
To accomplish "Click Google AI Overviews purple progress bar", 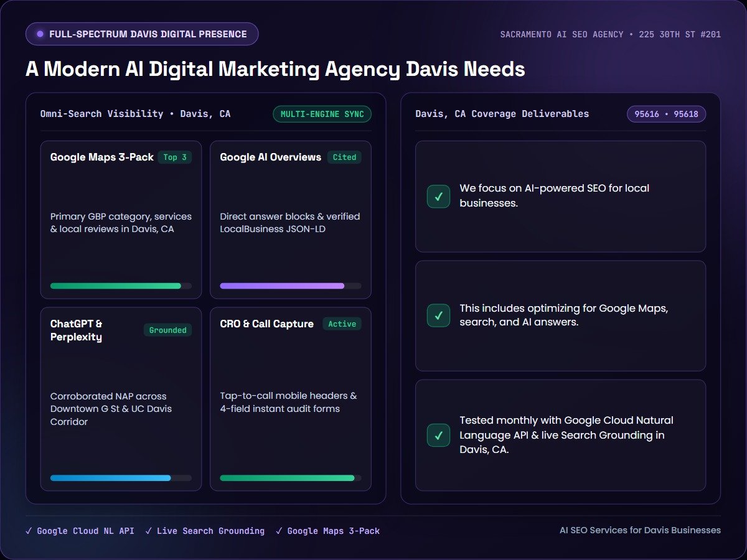I will tap(290, 286).
